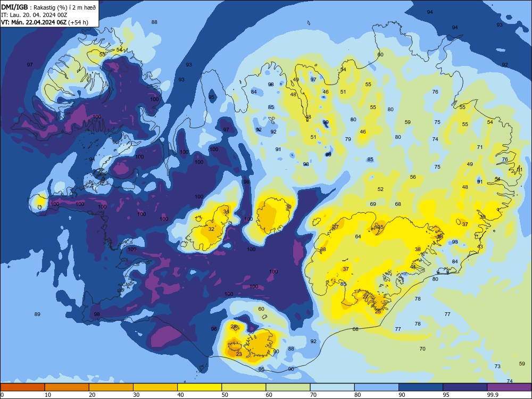Image resolution: width=532 pixels, height=399 pixels.
Task: Click the map value '52' on the map
Action: [x=380, y=189]
